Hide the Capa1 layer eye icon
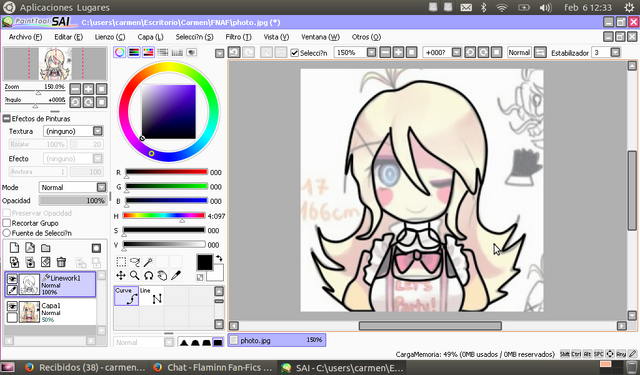This screenshot has height=375, width=640. click(12, 306)
